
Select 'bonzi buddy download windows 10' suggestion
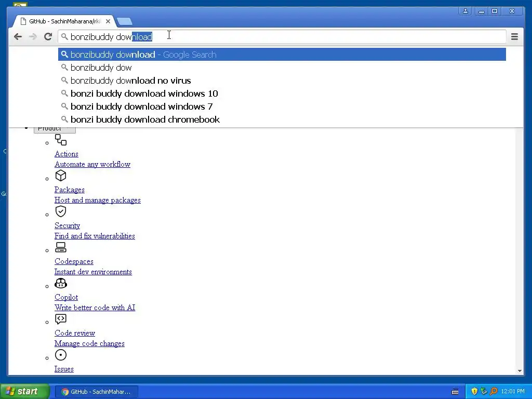click(282, 94)
